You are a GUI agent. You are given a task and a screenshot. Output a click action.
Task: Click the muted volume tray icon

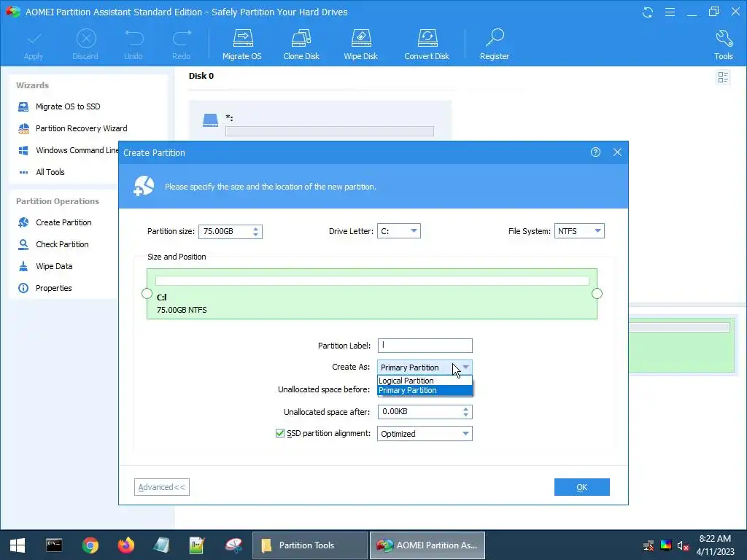683,545
